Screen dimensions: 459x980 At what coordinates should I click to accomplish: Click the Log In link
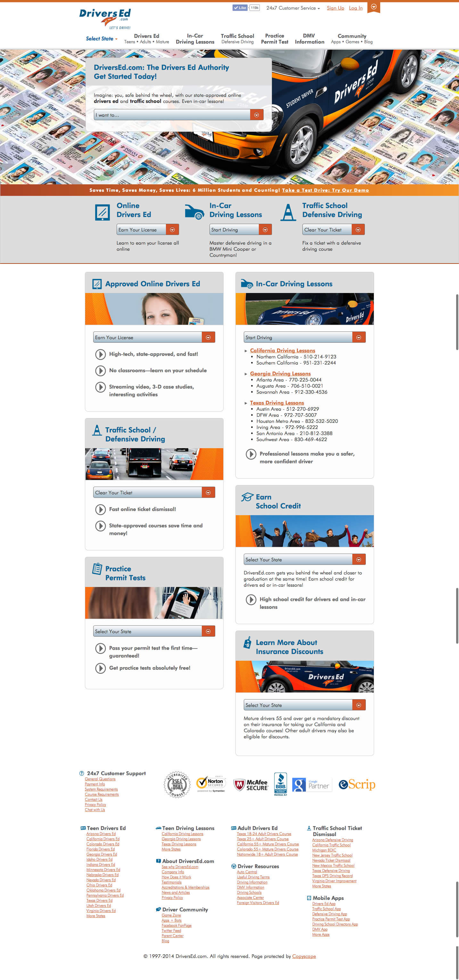[356, 8]
